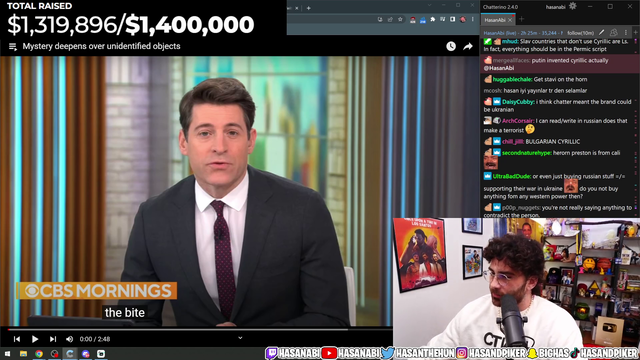This screenshot has width=640, height=360.
Task: Open the Discord taskbar icon
Action: point(85,353)
